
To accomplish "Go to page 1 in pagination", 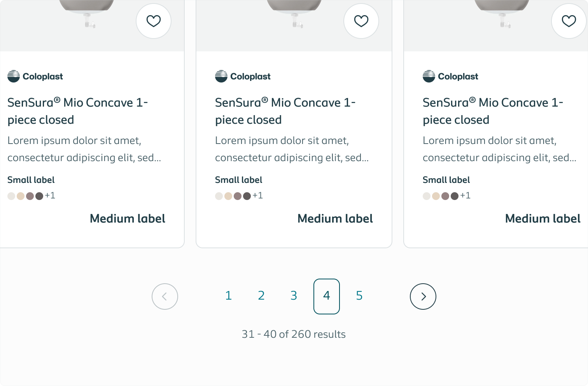I will 229,295.
